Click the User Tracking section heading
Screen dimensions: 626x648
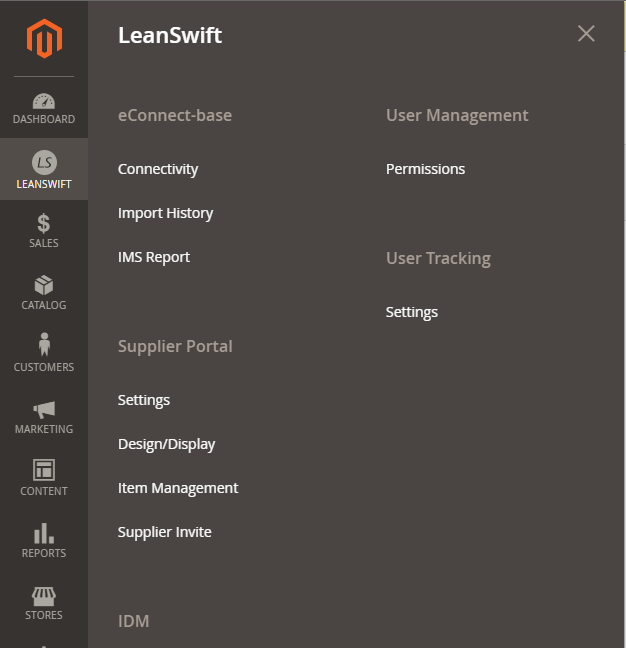[x=438, y=259]
